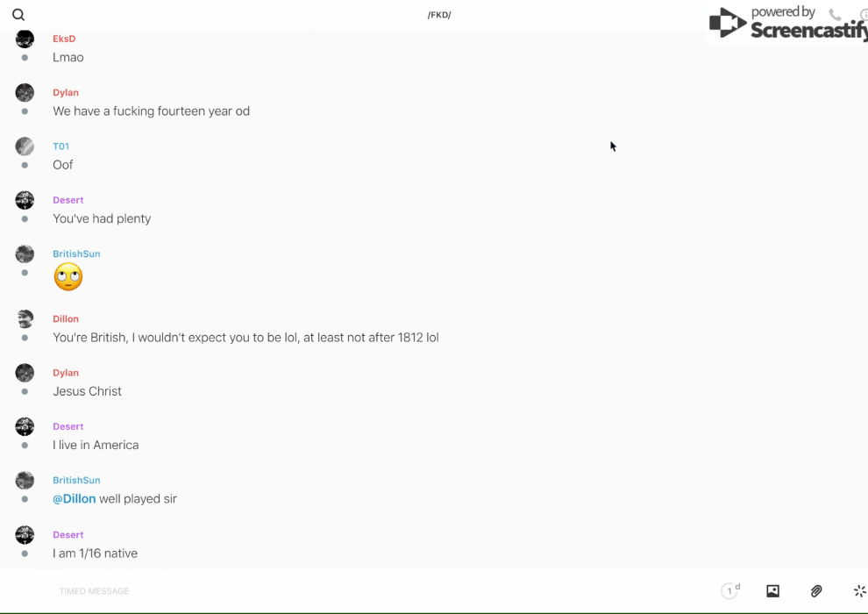Open T01's profile avatar
The image size is (868, 614).
[25, 146]
